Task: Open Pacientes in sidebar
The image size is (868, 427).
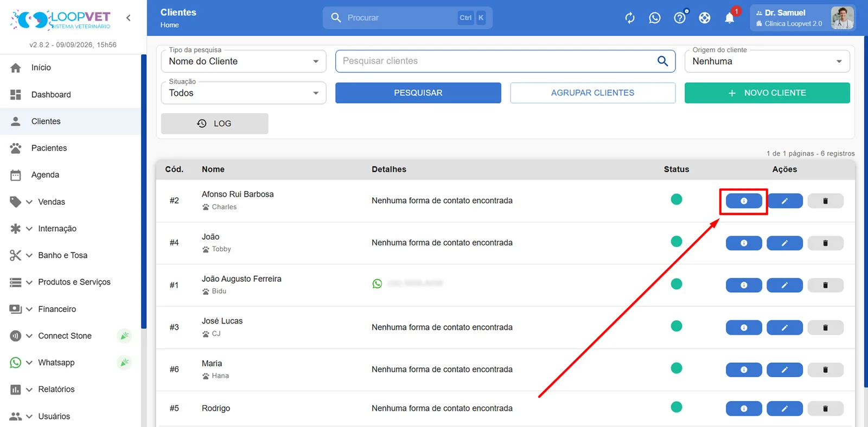Action: [71, 148]
